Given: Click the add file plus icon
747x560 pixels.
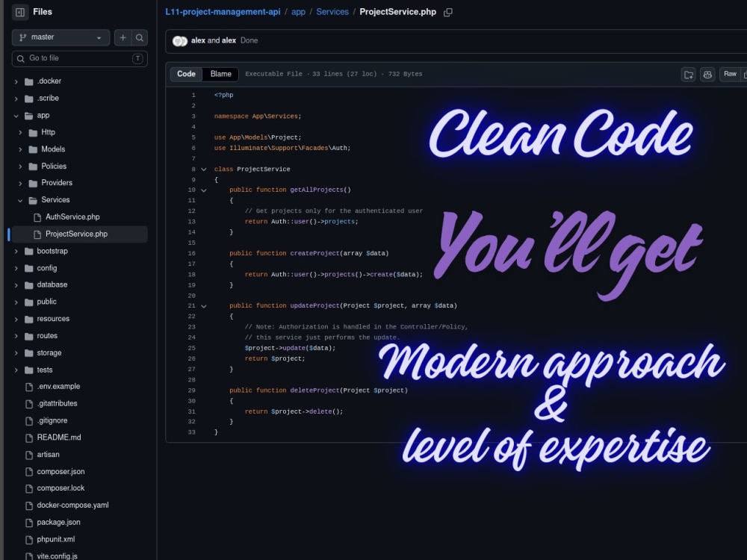Looking at the screenshot, I should coord(123,37).
